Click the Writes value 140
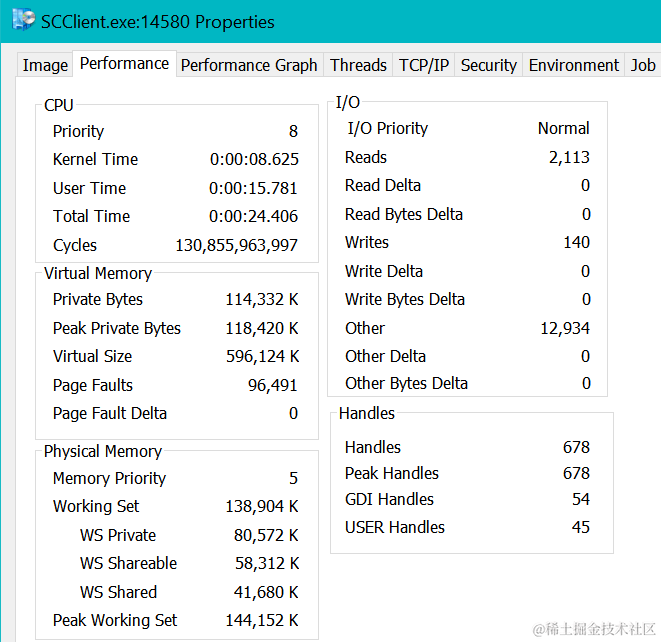This screenshot has width=661, height=642. coord(577,242)
